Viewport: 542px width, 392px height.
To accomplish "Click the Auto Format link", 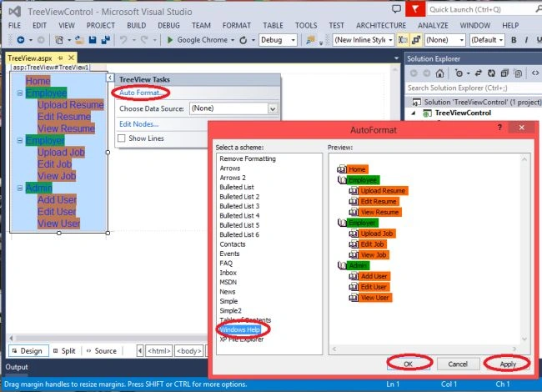I will click(140, 93).
